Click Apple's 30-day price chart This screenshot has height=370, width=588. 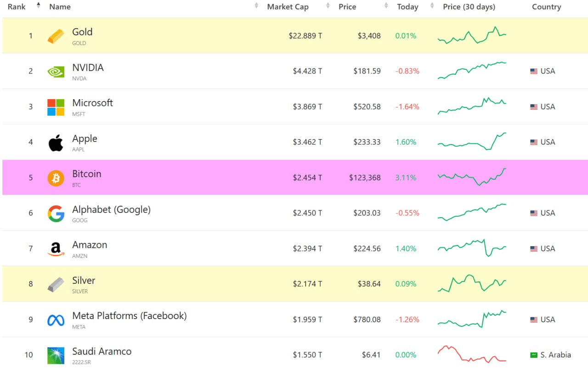[472, 141]
